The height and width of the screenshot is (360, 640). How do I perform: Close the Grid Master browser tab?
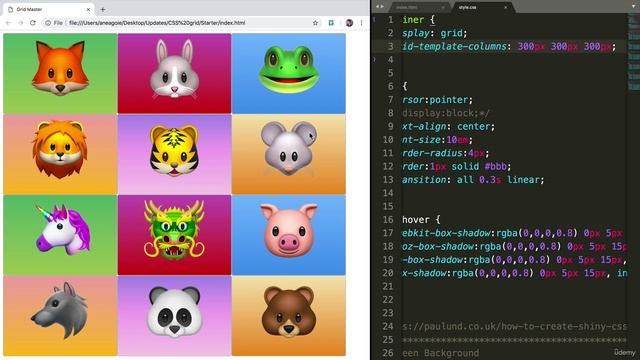coord(88,9)
